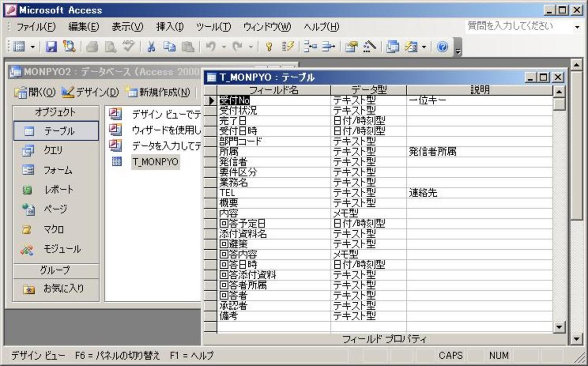Open the Indexes lightning icon
Screen dimensions: 588x366
(x=288, y=47)
